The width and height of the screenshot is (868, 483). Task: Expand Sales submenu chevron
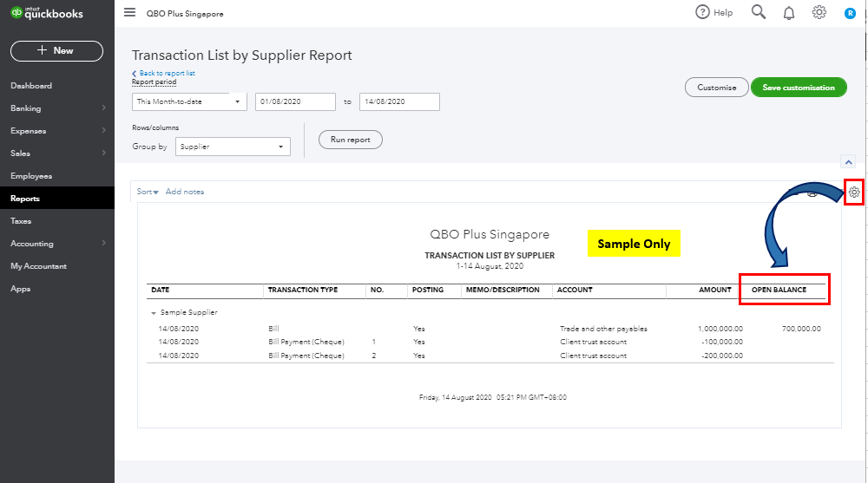pyautogui.click(x=103, y=153)
